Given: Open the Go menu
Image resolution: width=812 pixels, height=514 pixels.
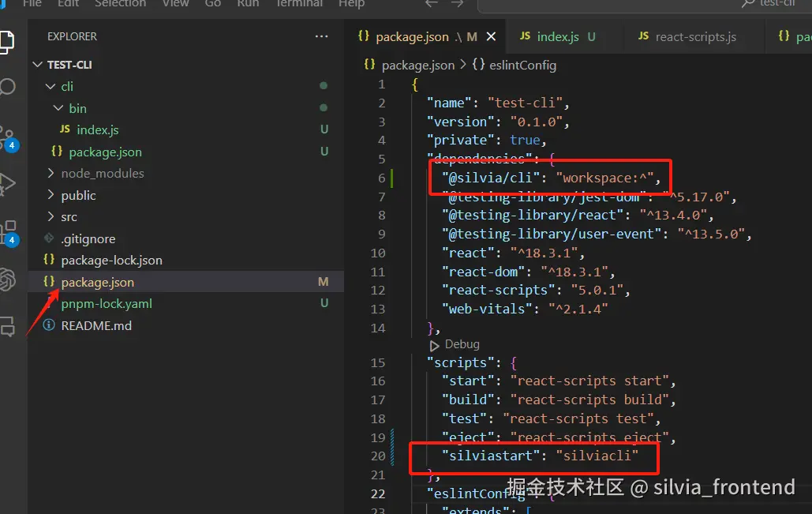Looking at the screenshot, I should [213, 4].
